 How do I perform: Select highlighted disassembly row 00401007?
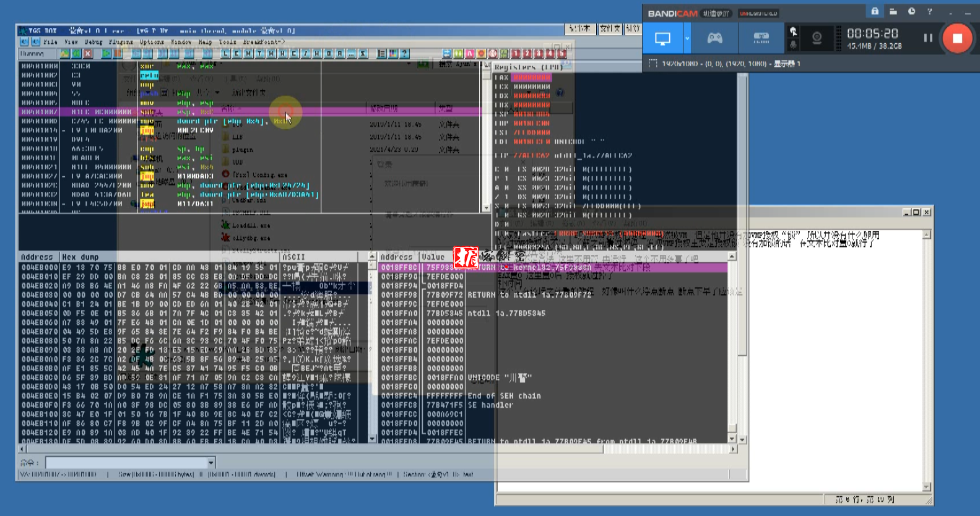pos(250,112)
